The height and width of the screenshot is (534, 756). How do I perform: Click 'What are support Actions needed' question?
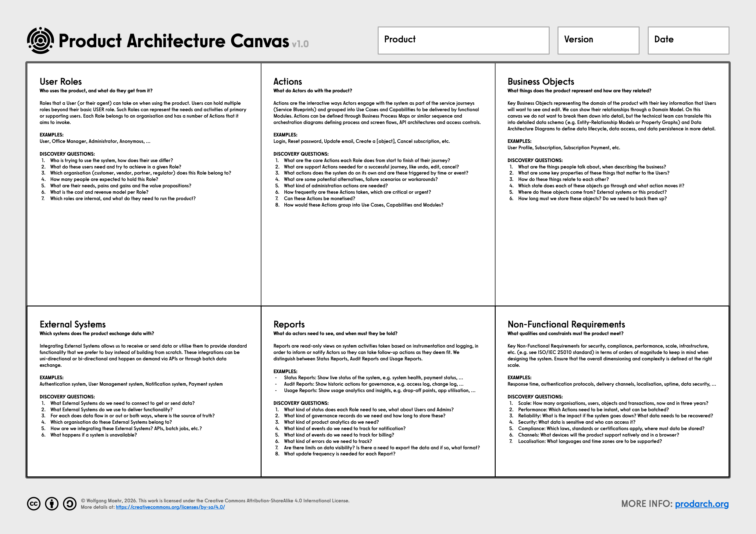[x=371, y=167]
